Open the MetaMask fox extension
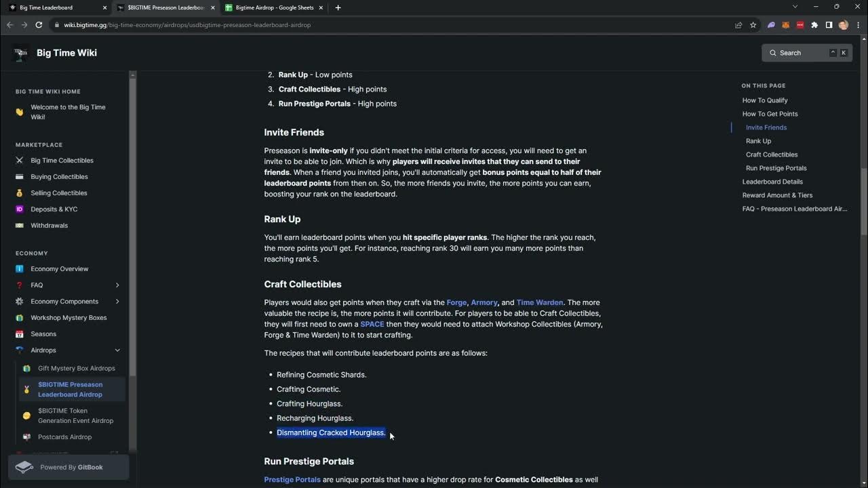Viewport: 868px width, 488px height. (786, 25)
